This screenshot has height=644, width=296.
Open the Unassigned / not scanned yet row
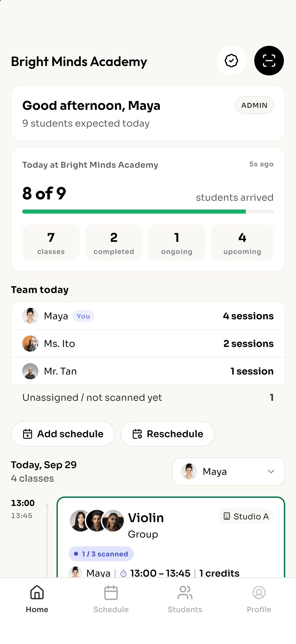pos(148,397)
